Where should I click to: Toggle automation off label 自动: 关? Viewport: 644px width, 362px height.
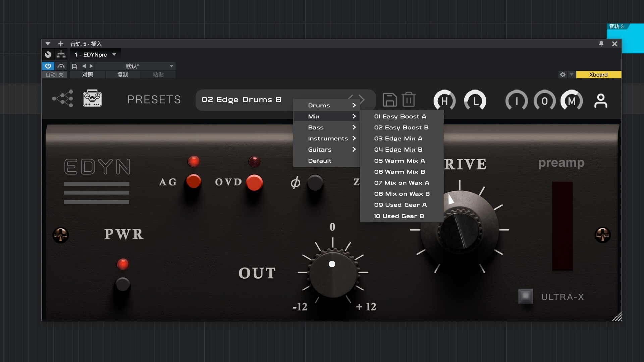pyautogui.click(x=55, y=75)
